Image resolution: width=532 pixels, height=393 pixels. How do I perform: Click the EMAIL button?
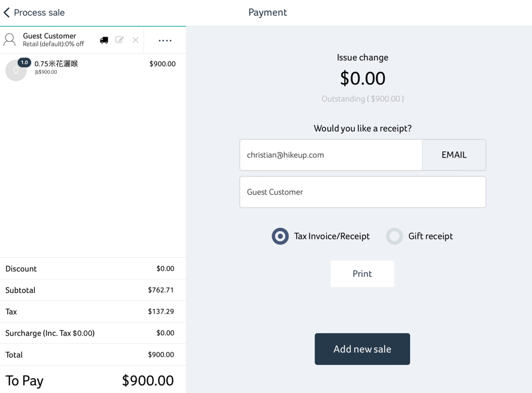pyautogui.click(x=454, y=155)
